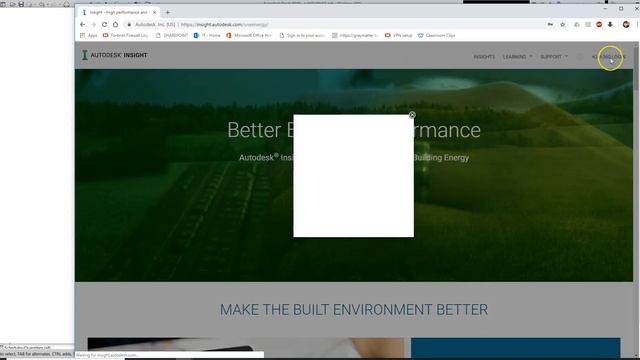Screen dimensions: 640x360
Task: Open the SHAREPOINT bookmark
Action: (x=172, y=36)
